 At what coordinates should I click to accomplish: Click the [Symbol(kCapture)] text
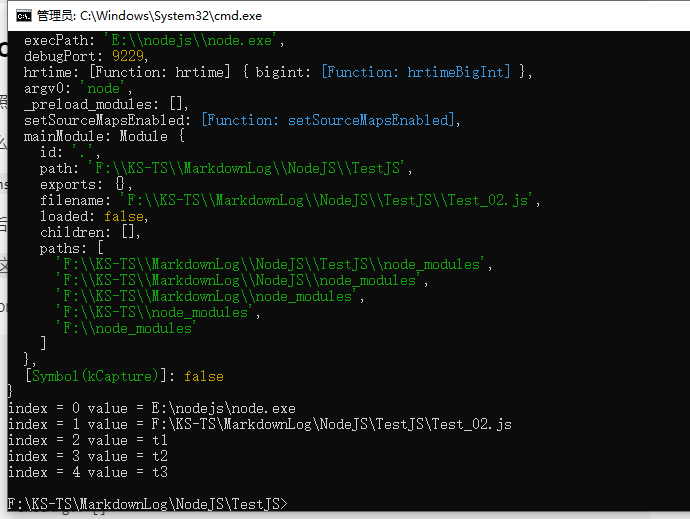[x=92, y=376]
